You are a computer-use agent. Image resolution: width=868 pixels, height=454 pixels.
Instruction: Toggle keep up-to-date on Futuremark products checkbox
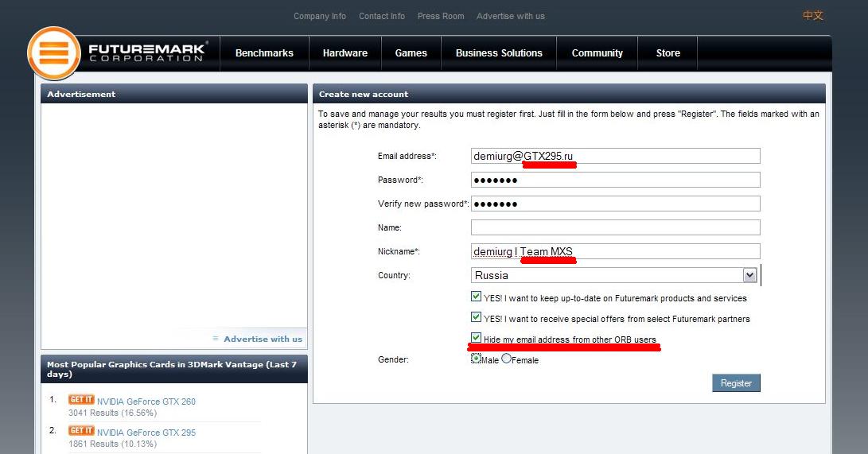click(476, 297)
